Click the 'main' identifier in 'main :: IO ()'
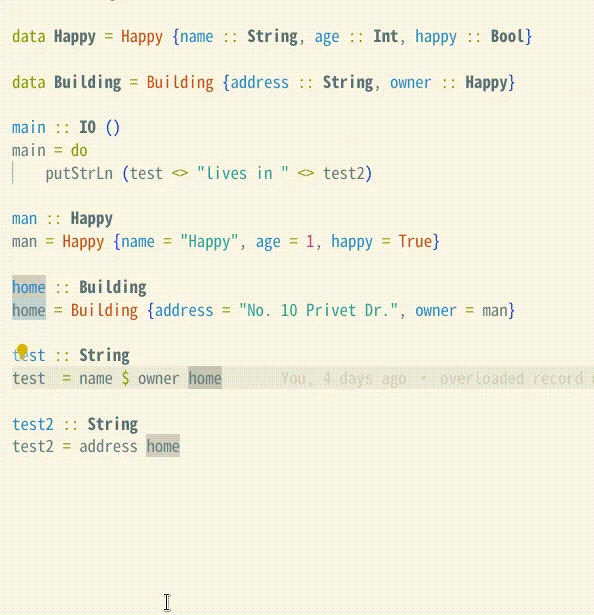Screen dimensions: 594x615 click(x=29, y=127)
